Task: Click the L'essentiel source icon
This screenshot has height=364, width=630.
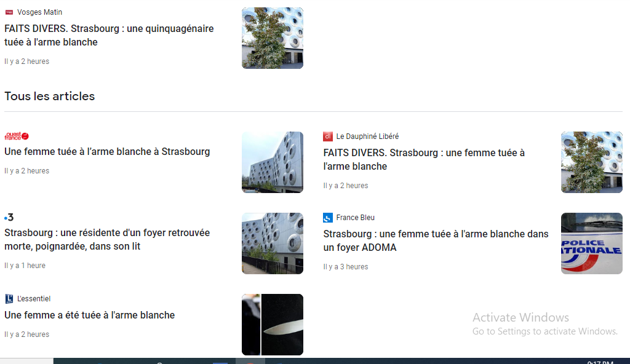Action: click(9, 298)
